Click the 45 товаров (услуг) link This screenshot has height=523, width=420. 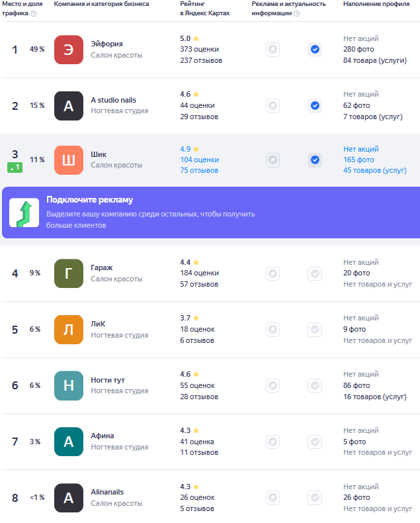(374, 170)
